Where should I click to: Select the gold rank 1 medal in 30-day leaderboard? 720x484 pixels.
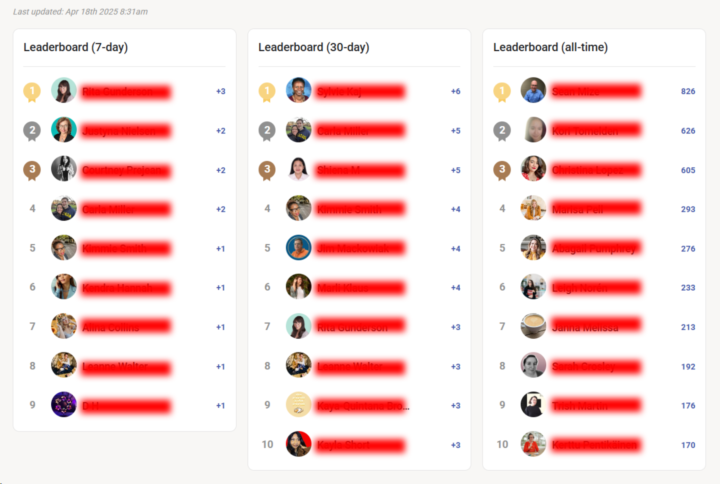(267, 92)
